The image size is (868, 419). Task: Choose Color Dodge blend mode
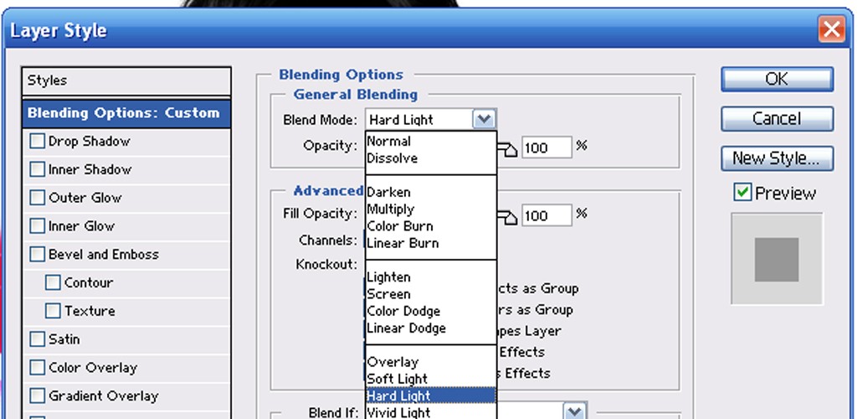point(430,311)
